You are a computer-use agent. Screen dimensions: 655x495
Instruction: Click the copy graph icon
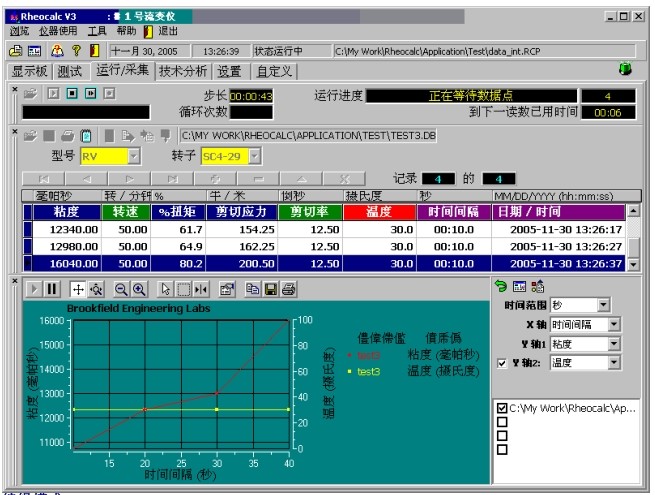click(x=254, y=289)
